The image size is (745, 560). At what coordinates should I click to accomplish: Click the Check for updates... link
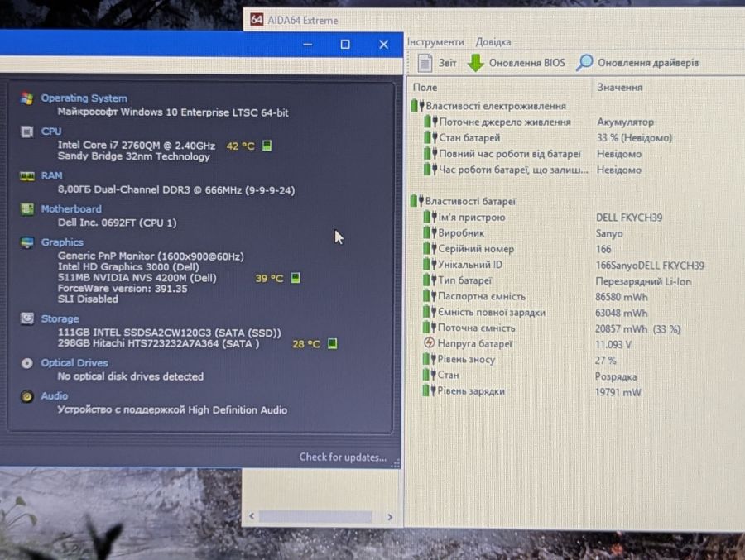(343, 457)
